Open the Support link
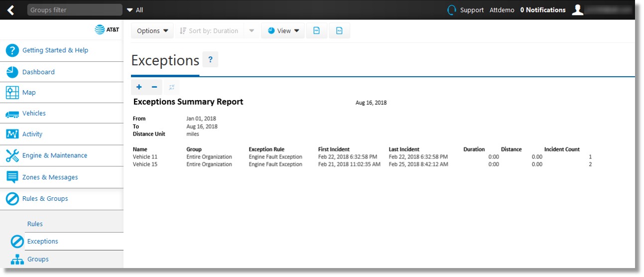The image size is (644, 277). [x=472, y=10]
